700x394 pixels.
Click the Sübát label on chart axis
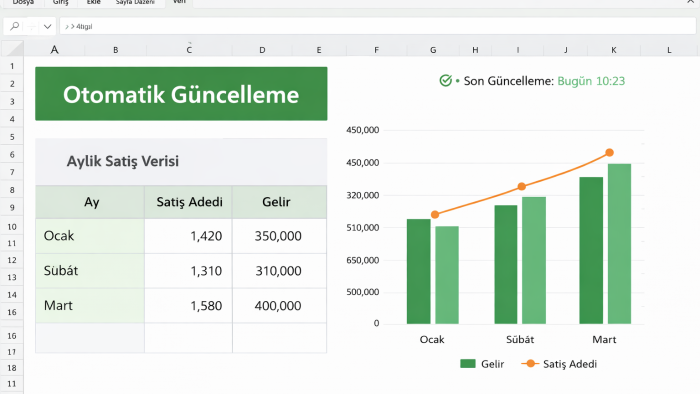click(x=520, y=340)
